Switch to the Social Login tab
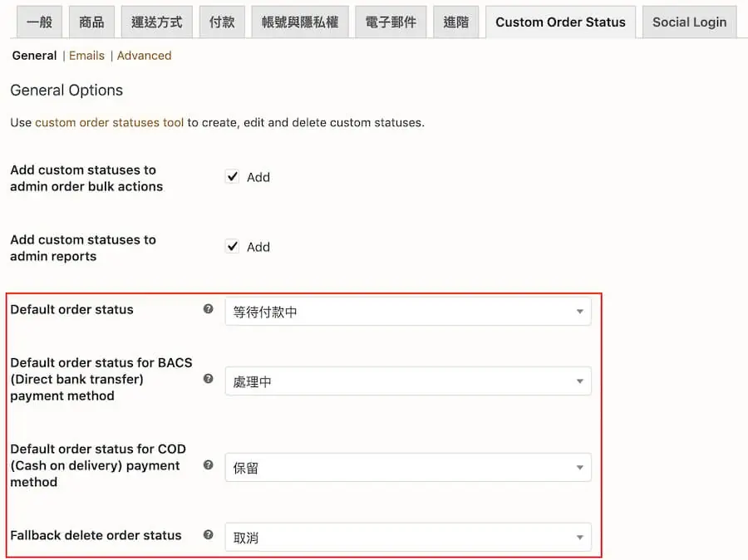 tap(689, 22)
